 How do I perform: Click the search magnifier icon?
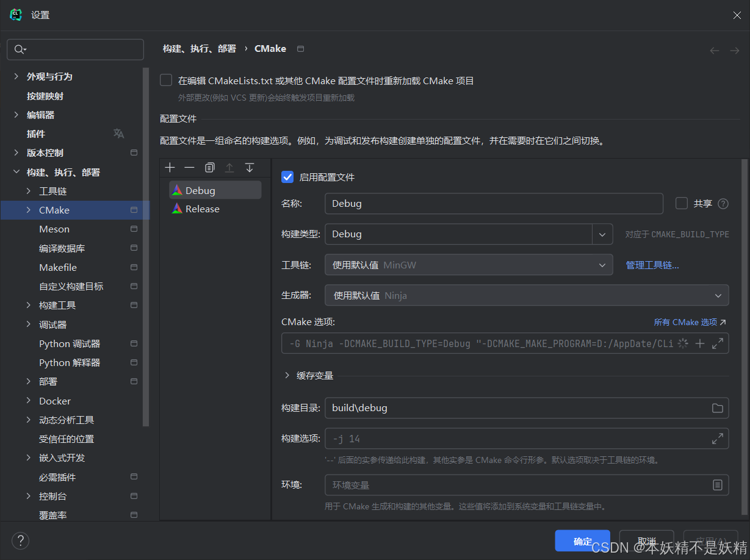tap(20, 49)
